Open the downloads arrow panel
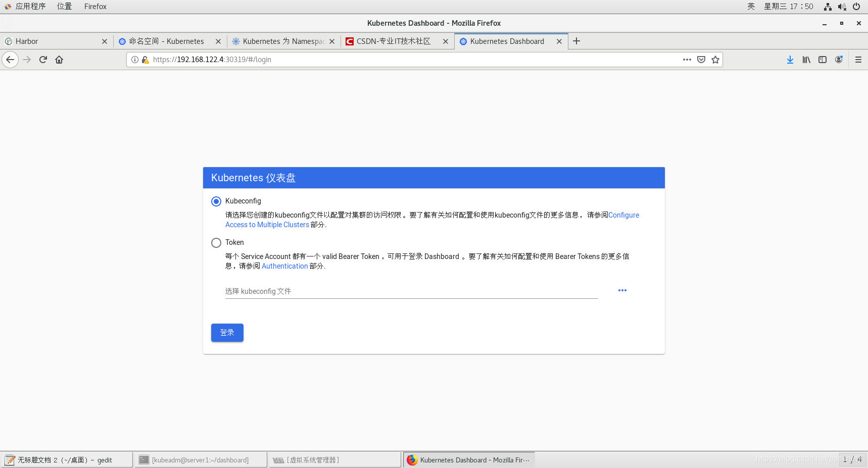This screenshot has height=468, width=868. point(790,60)
